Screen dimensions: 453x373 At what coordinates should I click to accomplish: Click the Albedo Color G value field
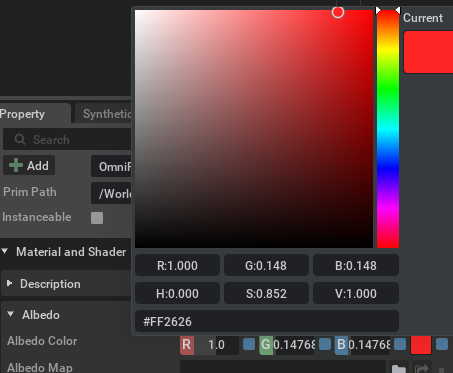point(294,345)
